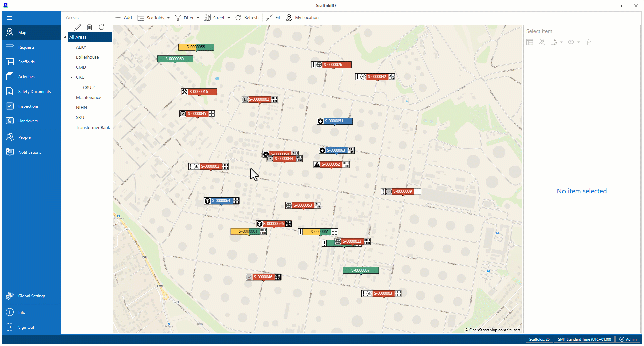Toggle the visibility eye icon in Select Item panel
The image size is (644, 346).
(x=571, y=42)
